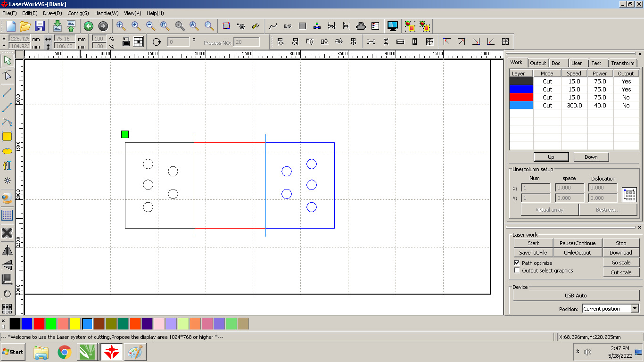Open Chrome from the taskbar
The image size is (644, 362).
tap(65, 352)
